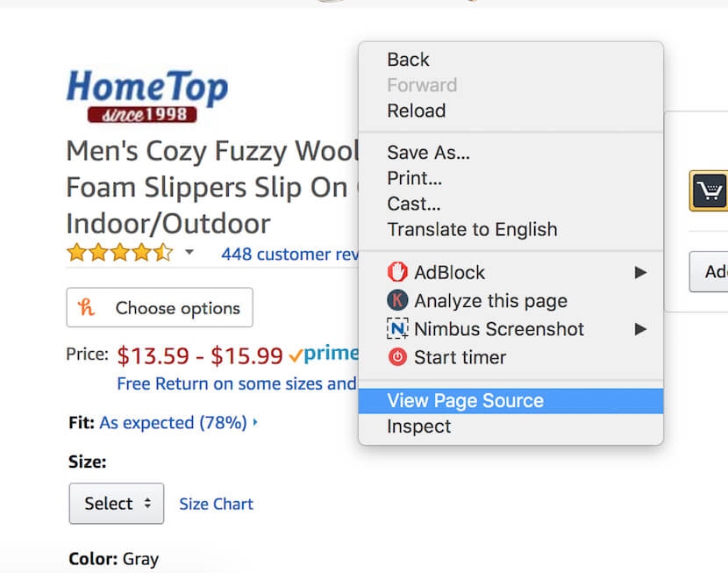The width and height of the screenshot is (728, 573).
Task: Click the Nimbus Screenshot N icon
Action: (398, 329)
